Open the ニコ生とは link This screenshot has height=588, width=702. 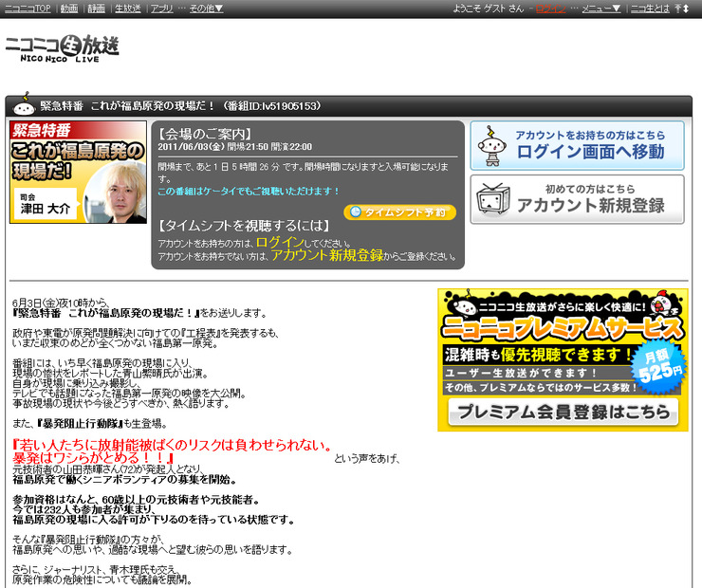pos(650,9)
